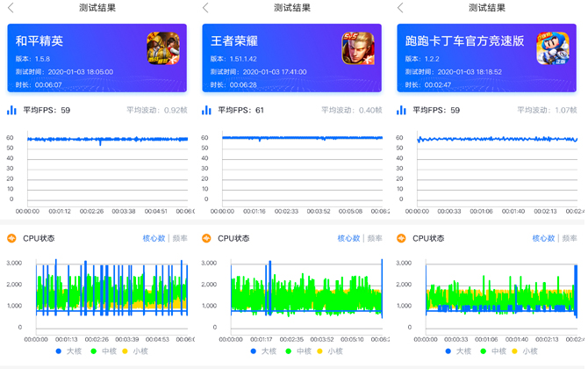
Task: Click the 王者荣耀 game title
Action: [x=234, y=41]
